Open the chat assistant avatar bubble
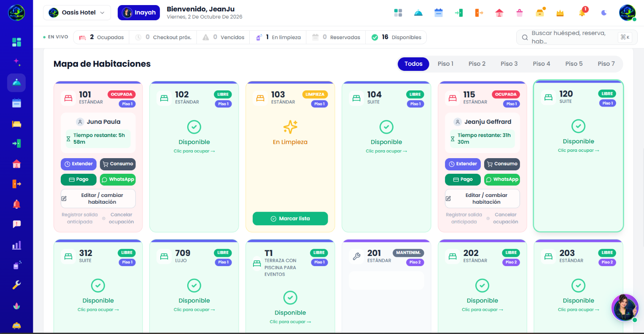 pos(625,307)
